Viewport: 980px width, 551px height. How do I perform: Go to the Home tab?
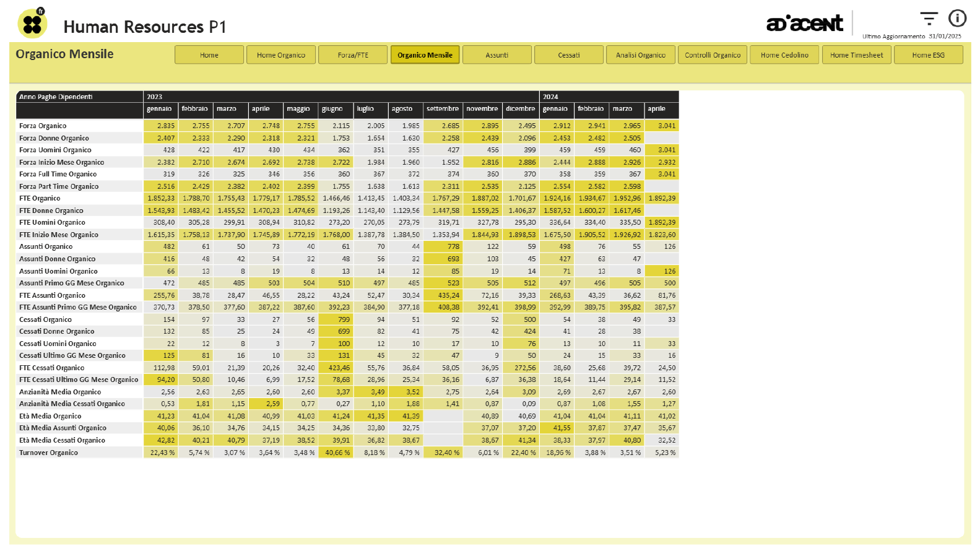[x=209, y=55]
